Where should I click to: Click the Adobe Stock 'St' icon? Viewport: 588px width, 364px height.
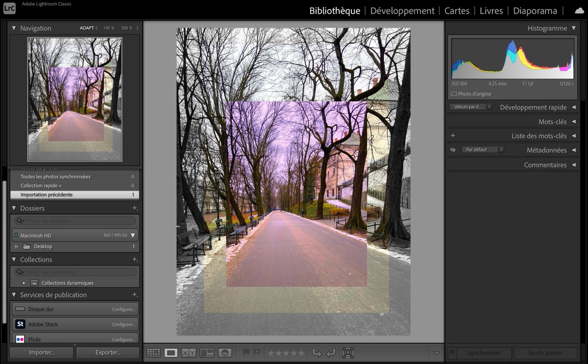point(20,324)
